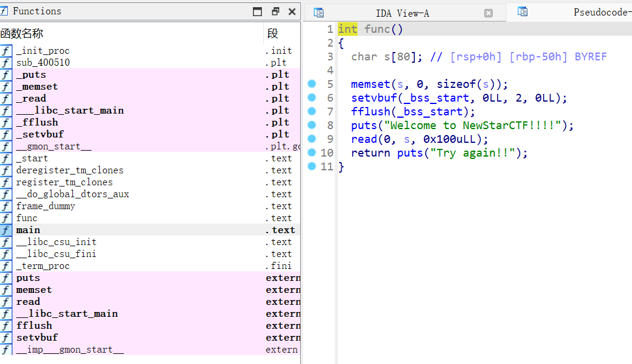The image size is (632, 364).
Task: Click the function icon beside main
Action: [x=5, y=230]
